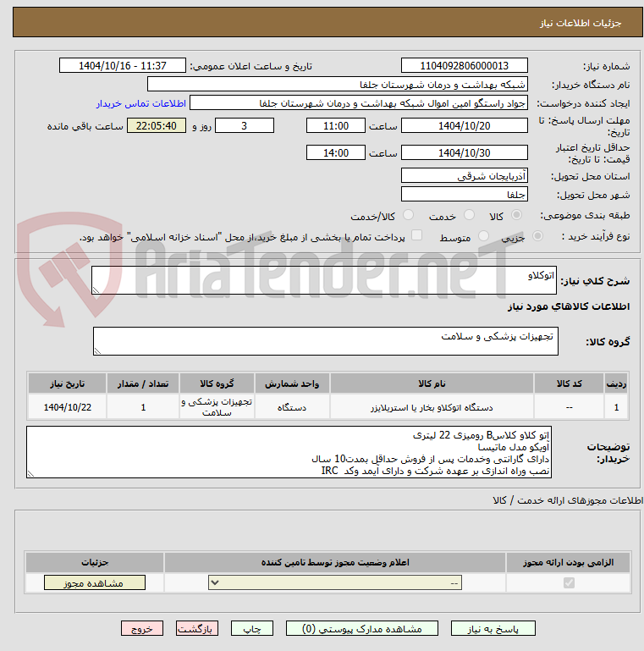Click the توضیحات خریدار text area
644x651 pixels.
click(289, 452)
